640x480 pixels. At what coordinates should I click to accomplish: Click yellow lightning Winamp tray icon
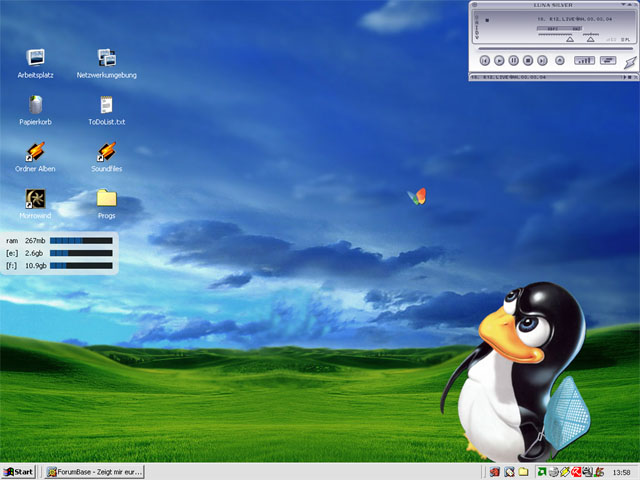click(565, 472)
